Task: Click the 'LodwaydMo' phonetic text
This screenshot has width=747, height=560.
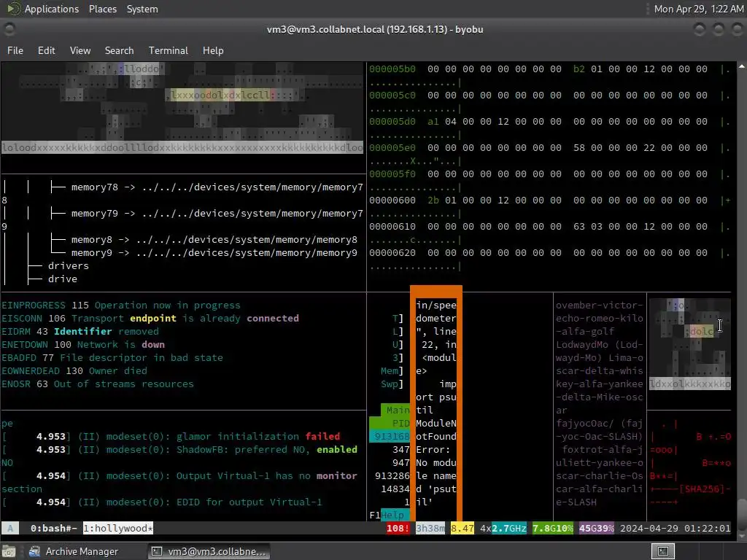Action: click(x=581, y=344)
